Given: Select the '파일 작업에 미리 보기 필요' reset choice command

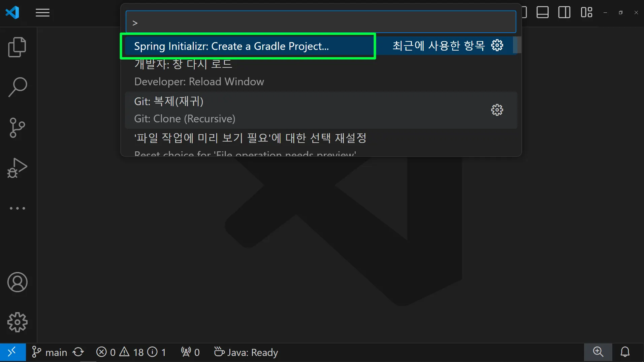Looking at the screenshot, I should point(321,143).
